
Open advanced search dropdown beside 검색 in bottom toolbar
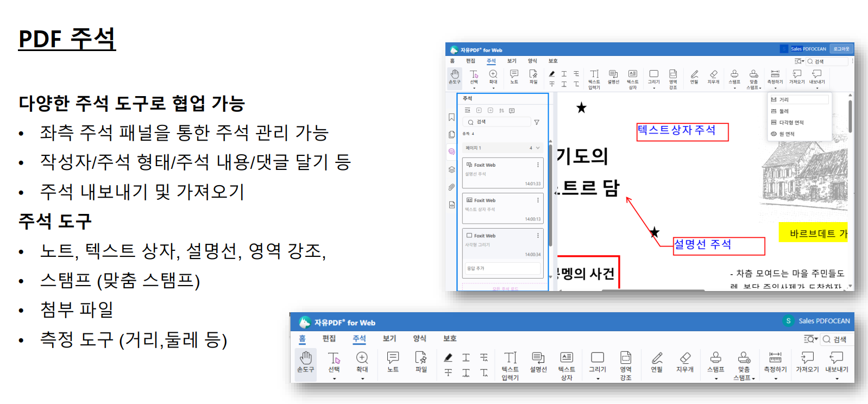coord(810,339)
